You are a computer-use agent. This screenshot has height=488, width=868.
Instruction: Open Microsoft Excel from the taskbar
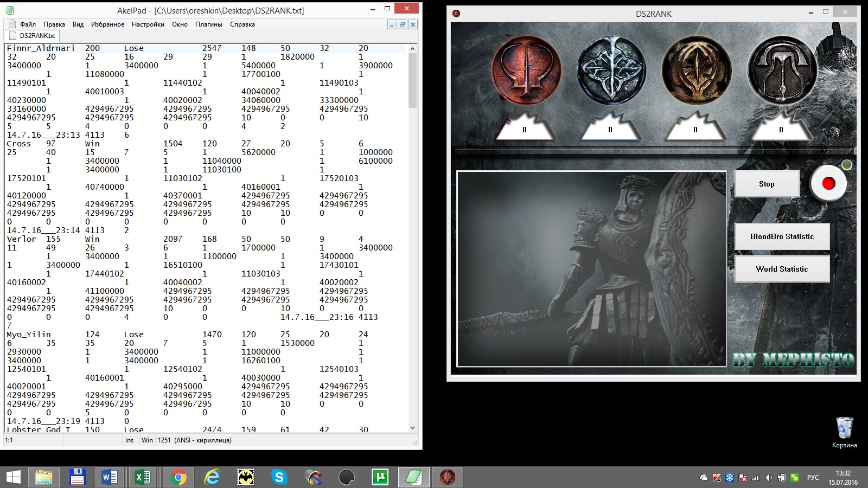point(143,477)
